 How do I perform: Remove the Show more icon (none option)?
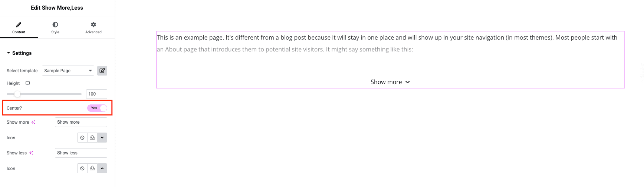(x=82, y=138)
